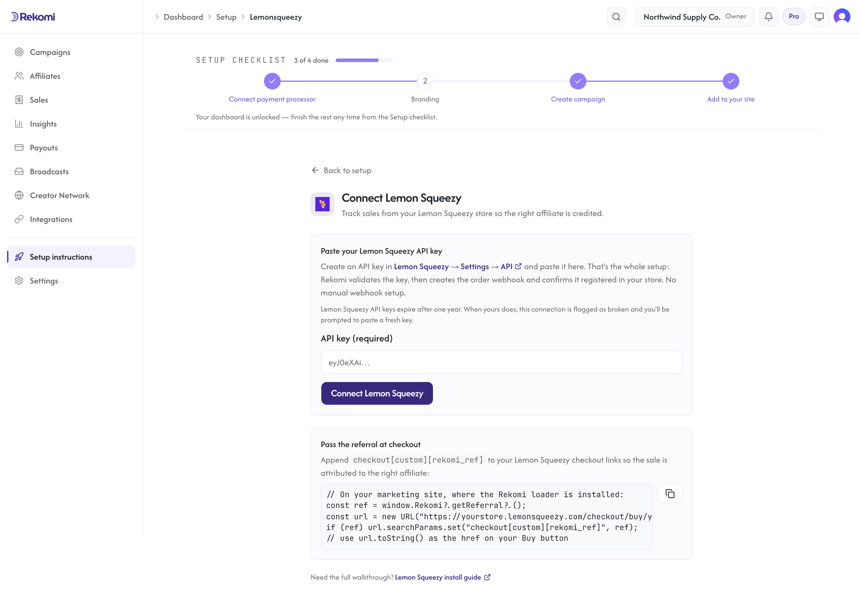860x616 pixels.
Task: Focus the API key input field
Action: (x=501, y=362)
